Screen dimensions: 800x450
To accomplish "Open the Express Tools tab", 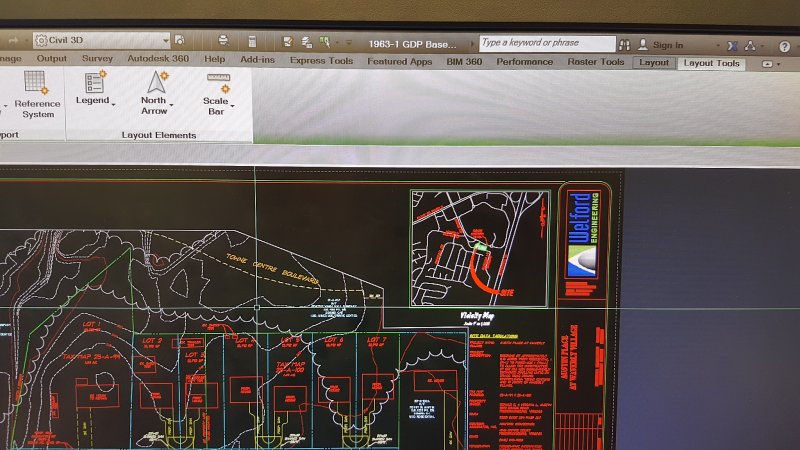I will coord(321,61).
